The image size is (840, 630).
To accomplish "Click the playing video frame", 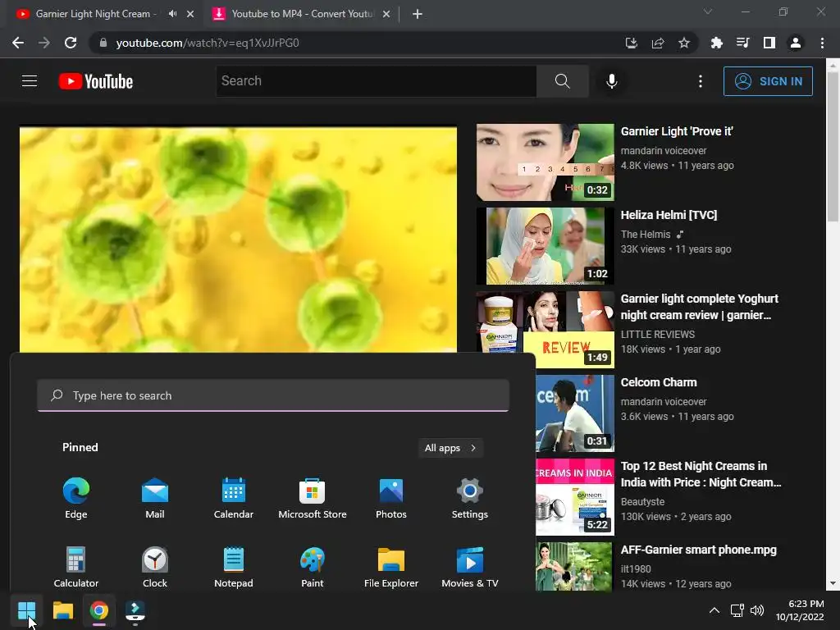I will click(x=239, y=240).
